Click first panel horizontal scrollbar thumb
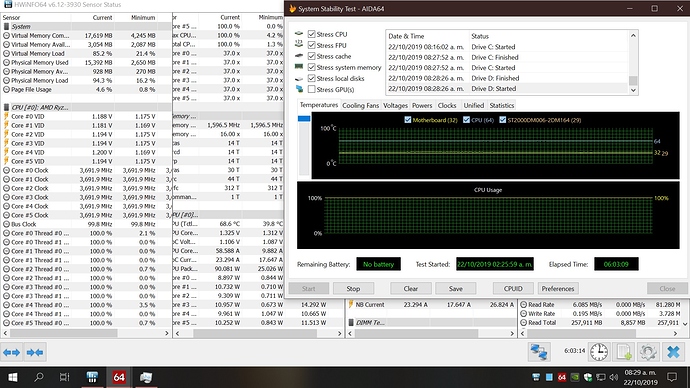Screen dimensions: 690x388 point(64,333)
